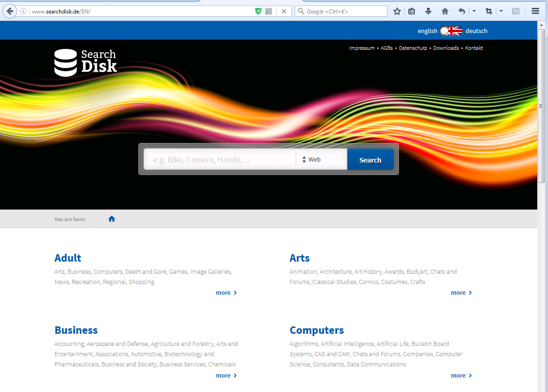Open the site information icon in address bar

[x=23, y=11]
